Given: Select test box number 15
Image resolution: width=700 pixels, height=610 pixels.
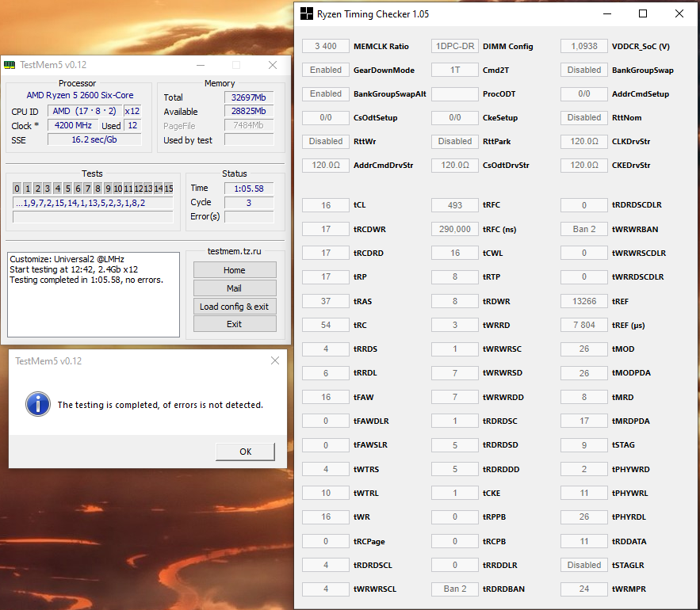Looking at the screenshot, I should coord(169,189).
